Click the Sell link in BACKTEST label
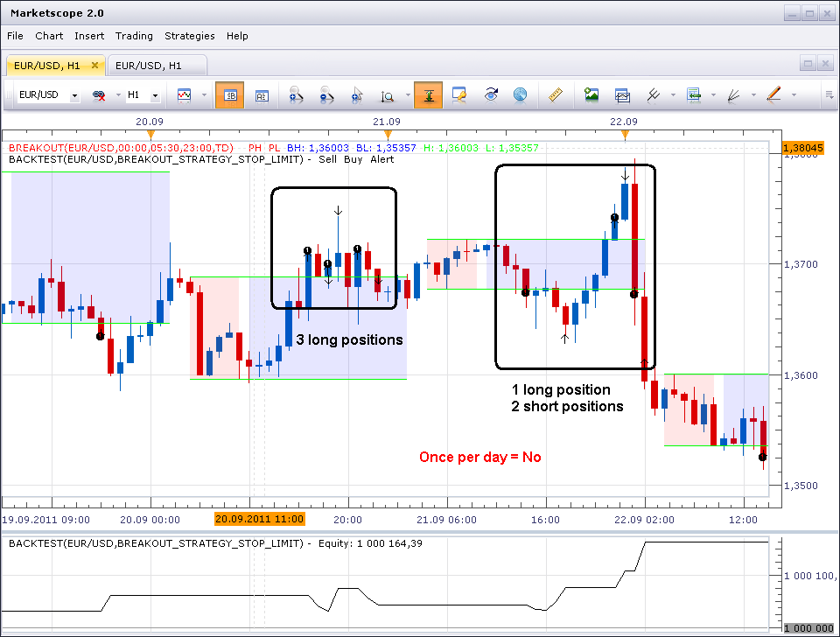This screenshot has width=840, height=637. tap(327, 159)
